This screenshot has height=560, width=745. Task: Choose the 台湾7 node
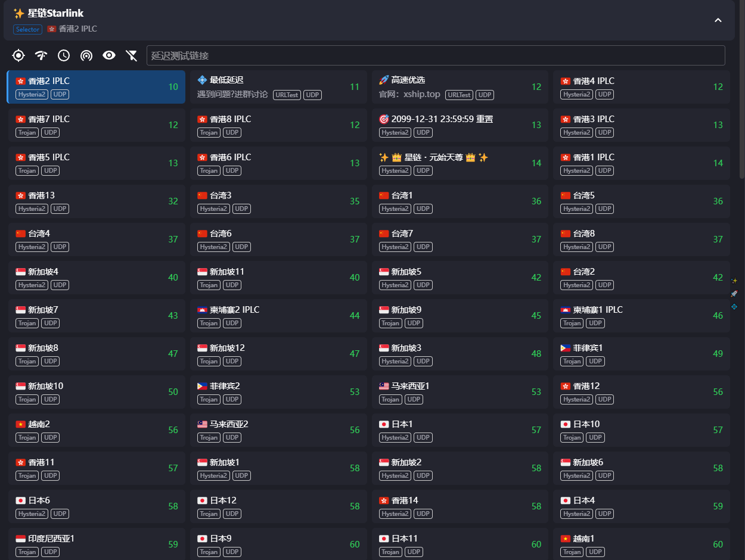pyautogui.click(x=460, y=239)
